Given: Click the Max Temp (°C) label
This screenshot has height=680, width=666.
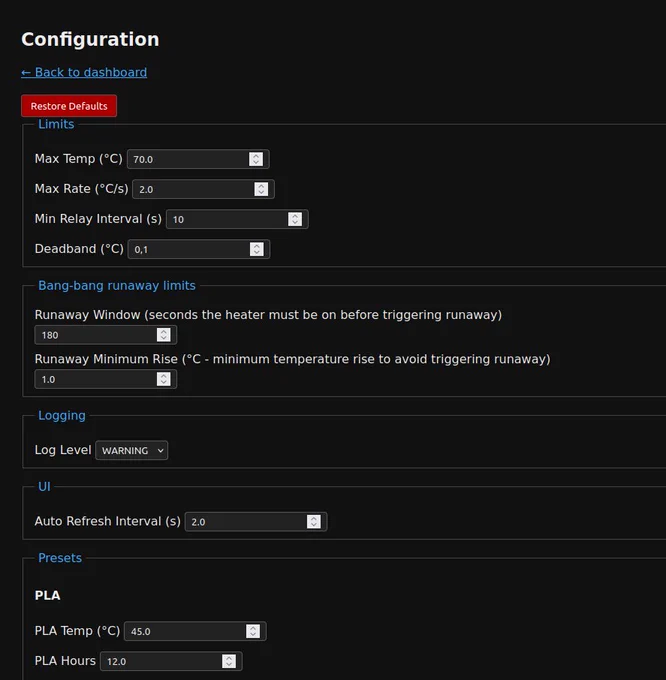Looking at the screenshot, I should point(78,159).
